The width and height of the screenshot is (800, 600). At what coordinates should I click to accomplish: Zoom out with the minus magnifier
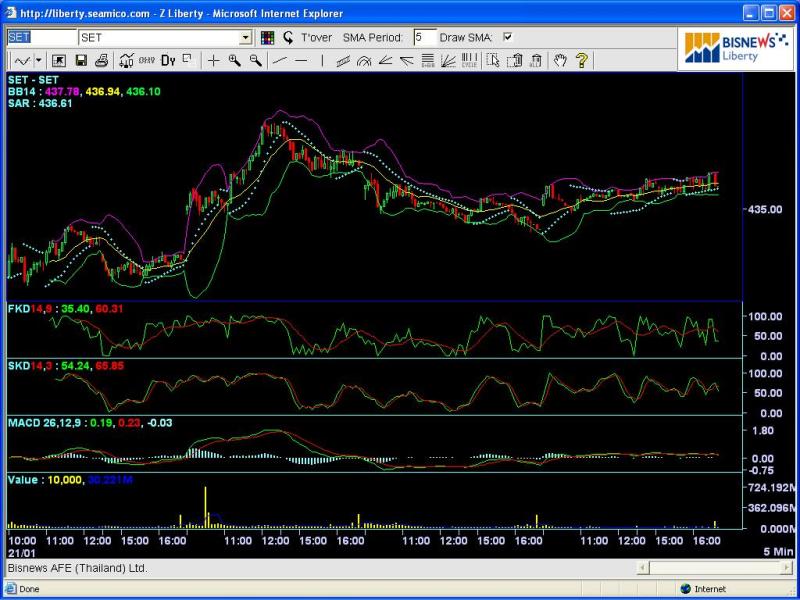pyautogui.click(x=256, y=61)
